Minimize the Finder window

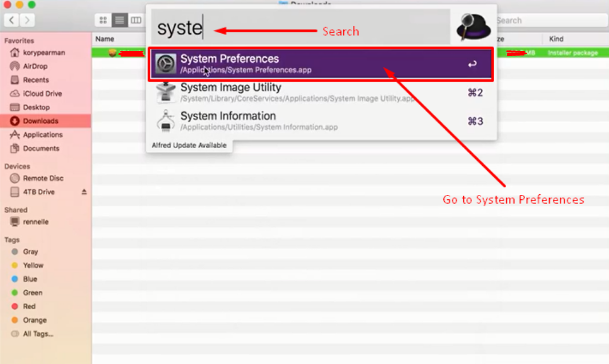tap(19, 5)
